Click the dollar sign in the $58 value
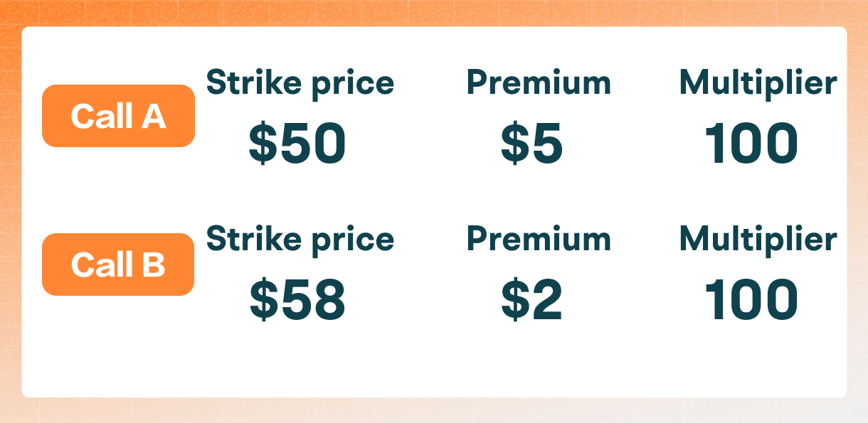868x423 pixels. pos(261,300)
